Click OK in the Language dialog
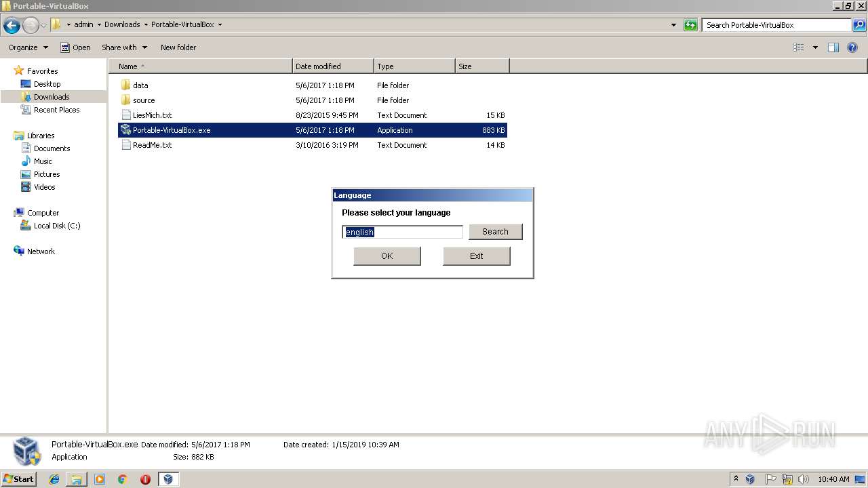The height and width of the screenshot is (488, 868). [x=387, y=256]
